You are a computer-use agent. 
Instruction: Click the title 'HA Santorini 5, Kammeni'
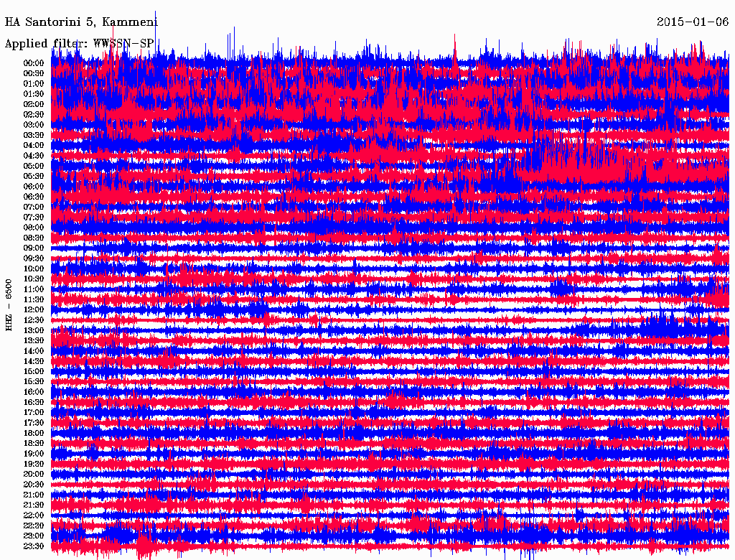(x=81, y=22)
